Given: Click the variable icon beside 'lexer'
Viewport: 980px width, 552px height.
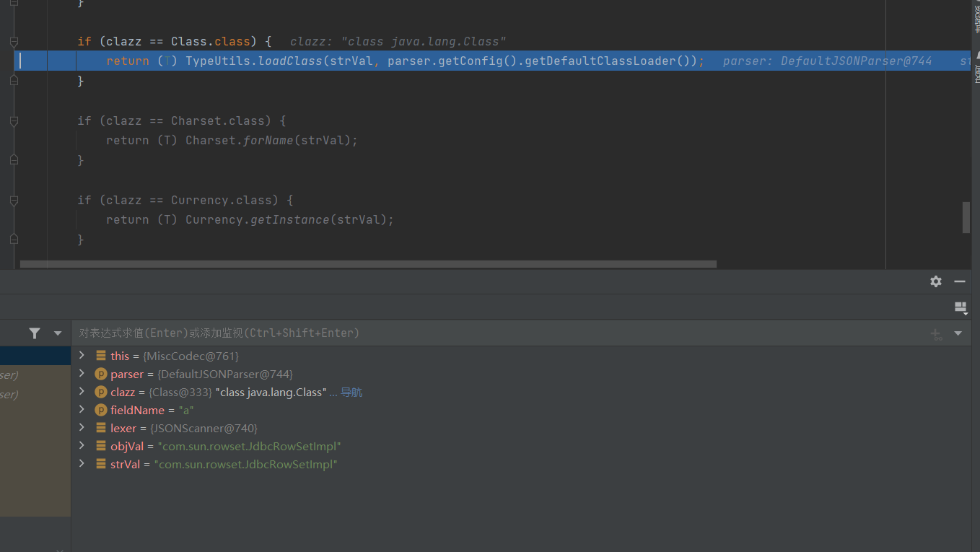Looking at the screenshot, I should pos(101,428).
